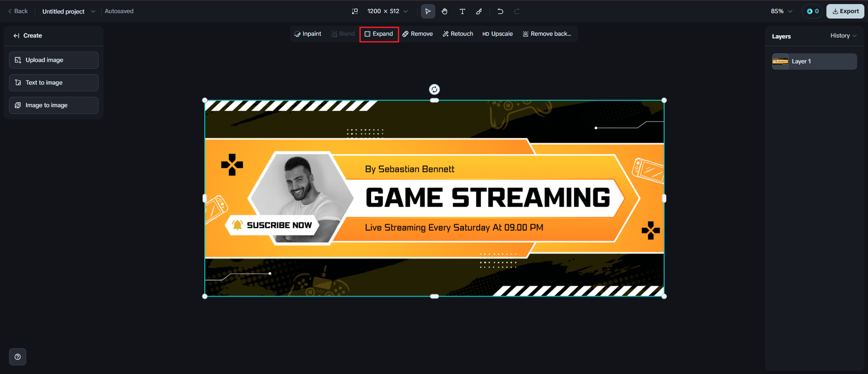This screenshot has width=868, height=374.
Task: Click the right-side middle resize handle
Action: pos(664,198)
